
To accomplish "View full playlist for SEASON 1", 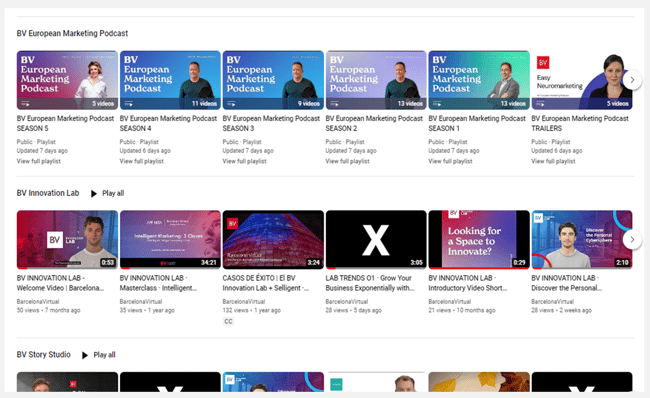I will point(450,161).
